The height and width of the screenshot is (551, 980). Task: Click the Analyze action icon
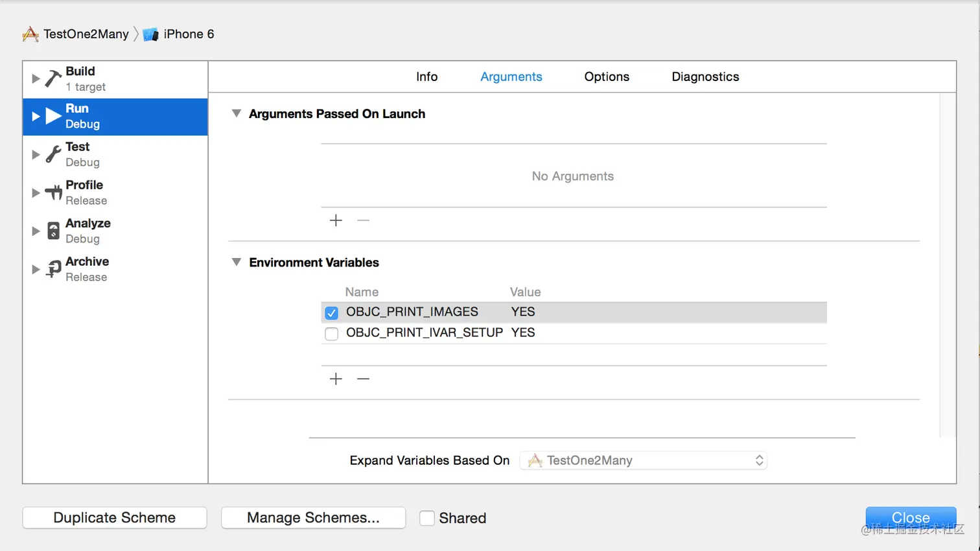(x=53, y=231)
